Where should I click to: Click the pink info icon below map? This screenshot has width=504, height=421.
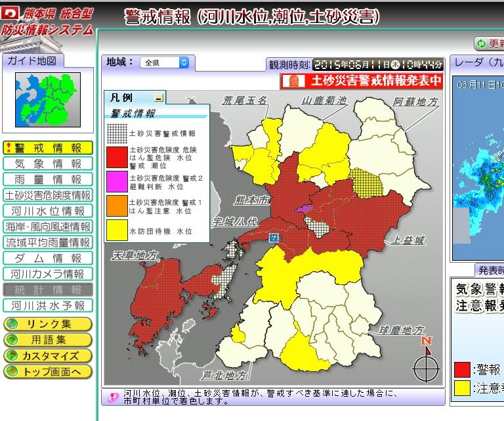pos(113,397)
